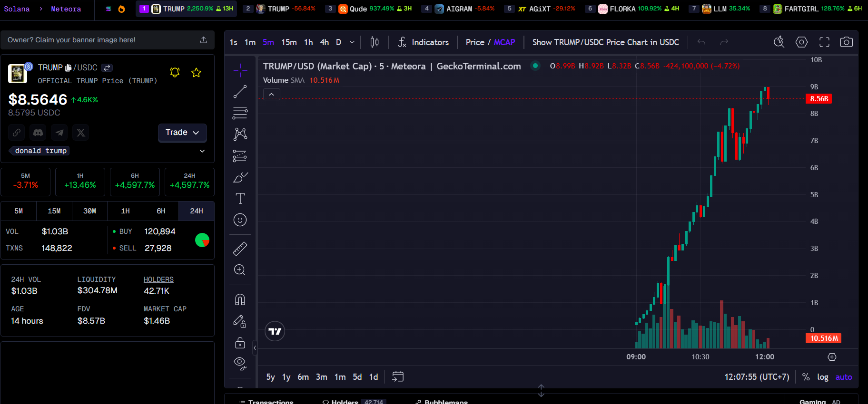Swap the TRUMP/USDC pair direction

pos(107,68)
